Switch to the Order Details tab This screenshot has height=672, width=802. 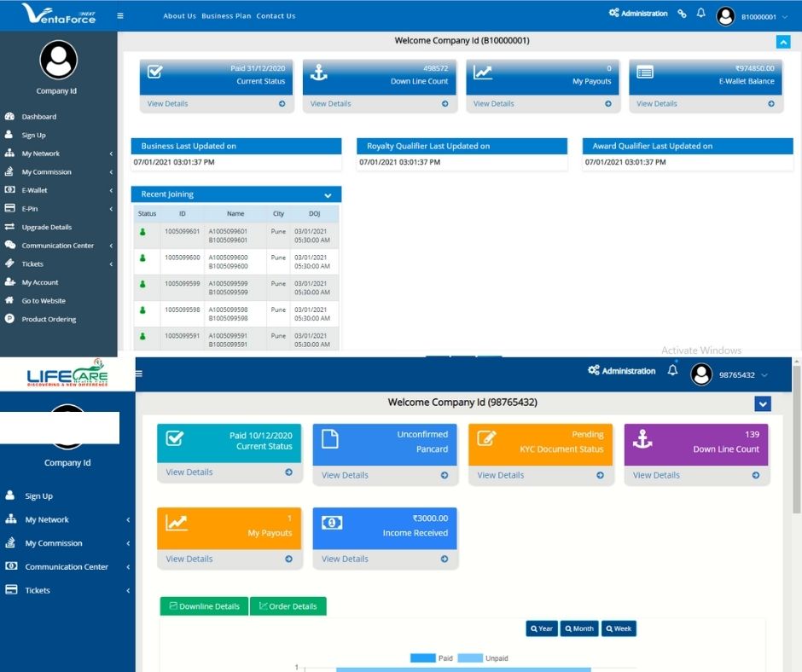pyautogui.click(x=288, y=605)
